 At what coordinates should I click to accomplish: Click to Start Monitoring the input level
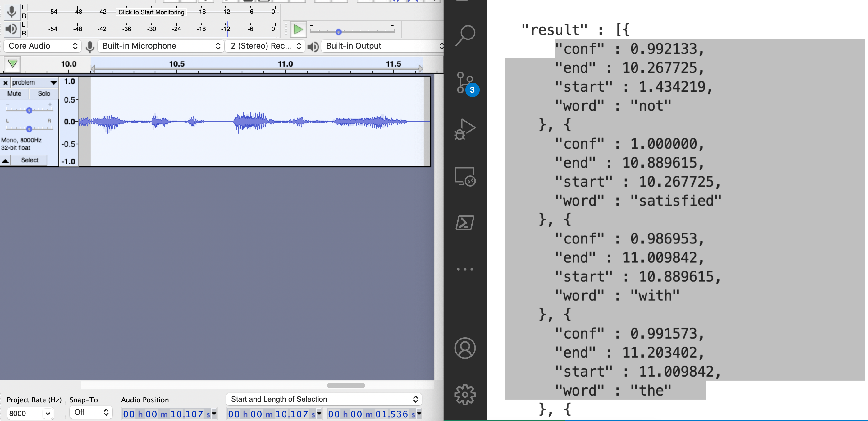[x=151, y=12]
